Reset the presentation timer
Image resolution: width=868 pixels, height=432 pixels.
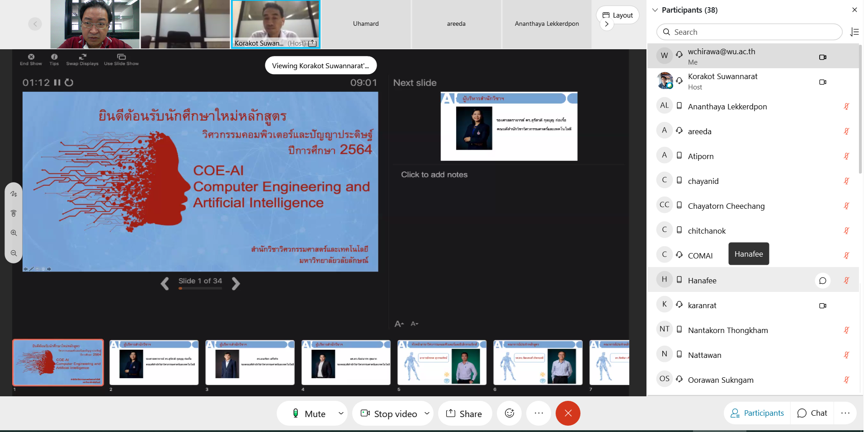tap(69, 83)
